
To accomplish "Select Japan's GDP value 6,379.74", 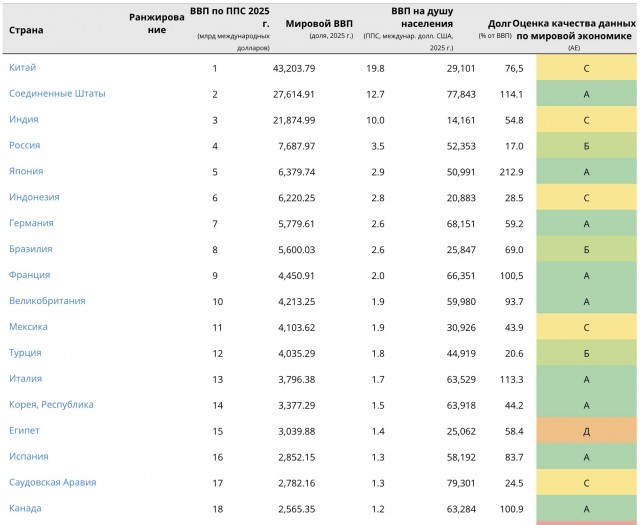I will [x=297, y=172].
